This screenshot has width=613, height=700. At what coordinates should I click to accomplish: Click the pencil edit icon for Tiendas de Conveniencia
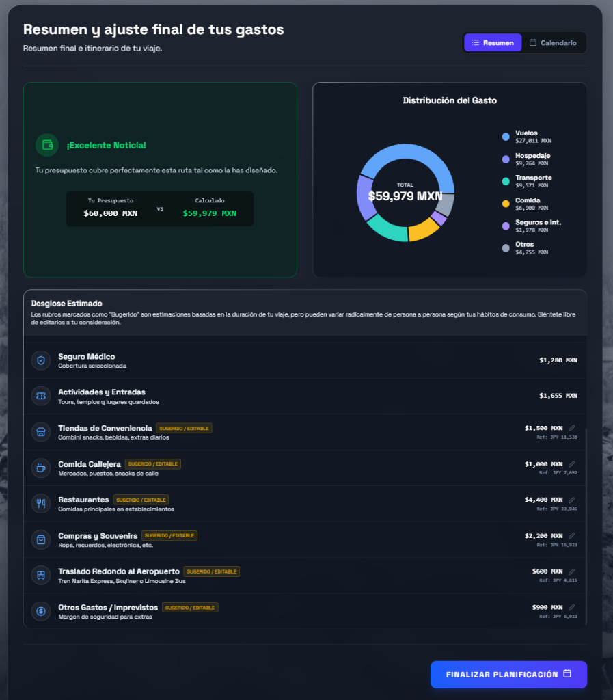572,428
